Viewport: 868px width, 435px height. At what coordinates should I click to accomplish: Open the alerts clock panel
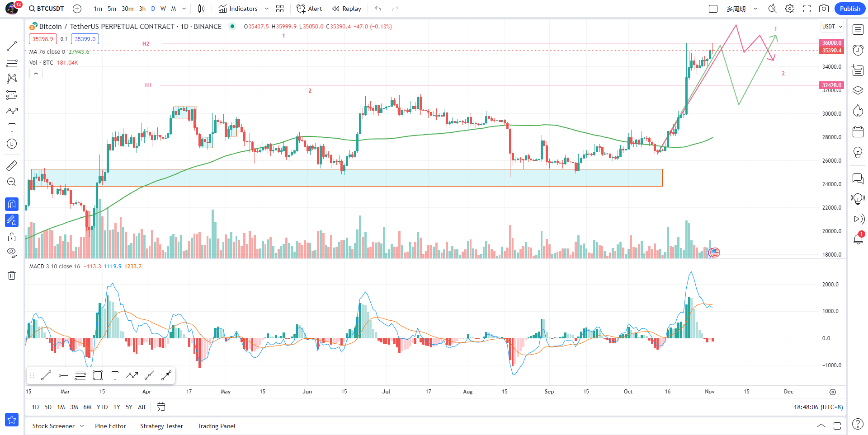(858, 50)
